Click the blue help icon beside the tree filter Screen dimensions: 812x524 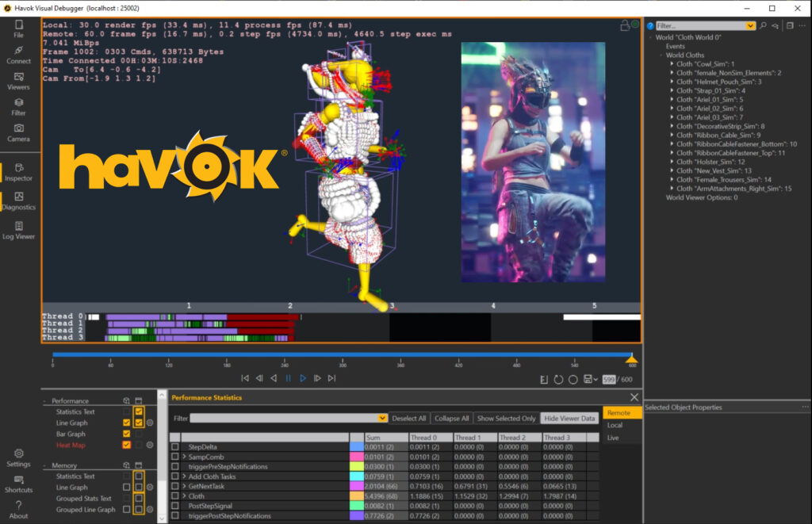tap(650, 26)
